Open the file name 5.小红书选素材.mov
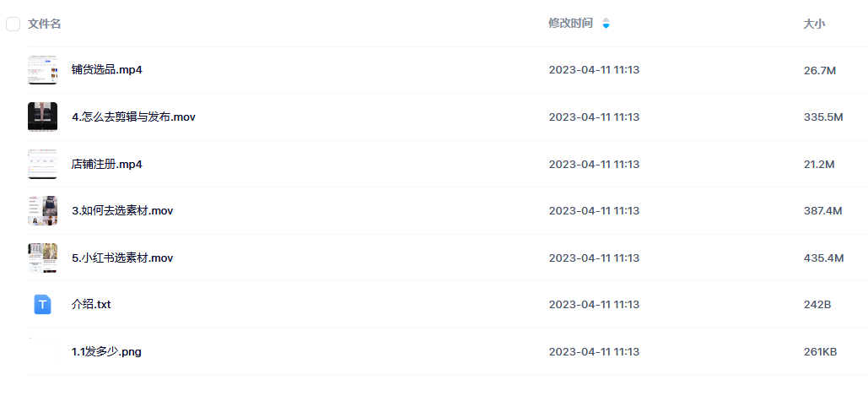This screenshot has width=868, height=407. pos(122,258)
